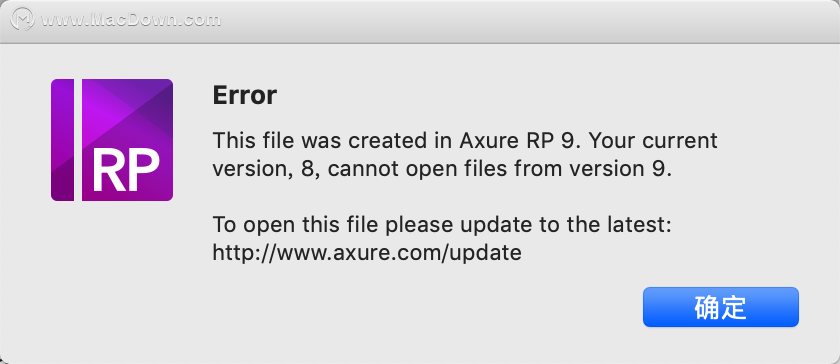Click the www.MacDown.com watermark text

pos(131,20)
